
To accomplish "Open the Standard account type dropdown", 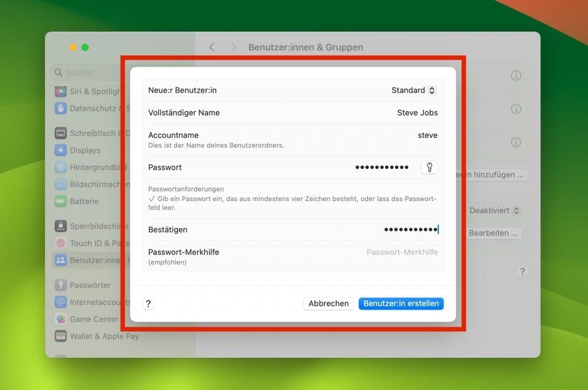I will tap(413, 90).
